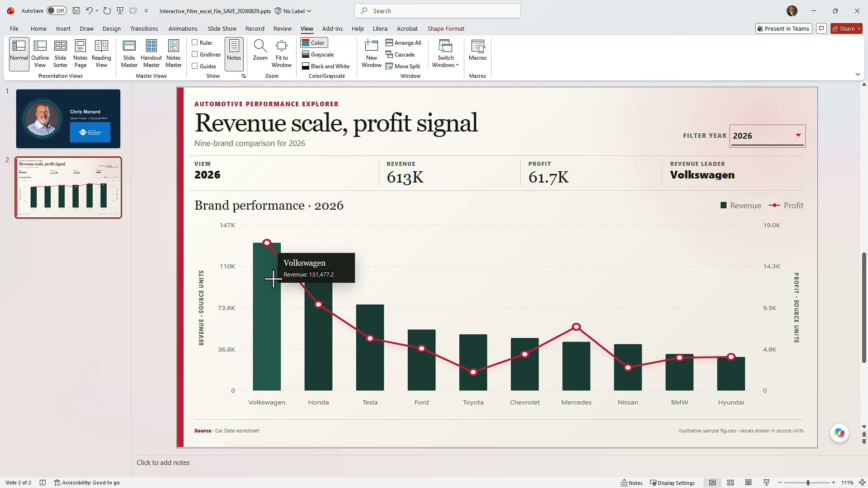868x488 pixels.
Task: Switch to Reading view from status bar
Action: click(x=749, y=483)
